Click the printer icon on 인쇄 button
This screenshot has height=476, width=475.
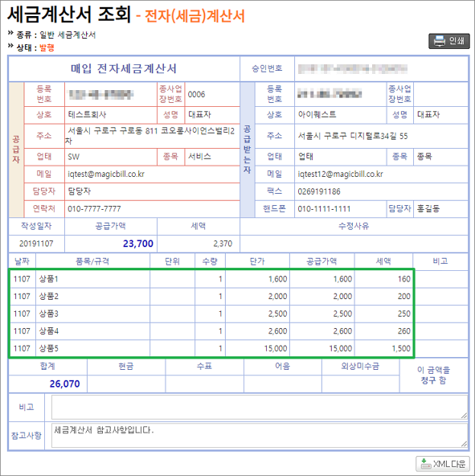pos(439,41)
